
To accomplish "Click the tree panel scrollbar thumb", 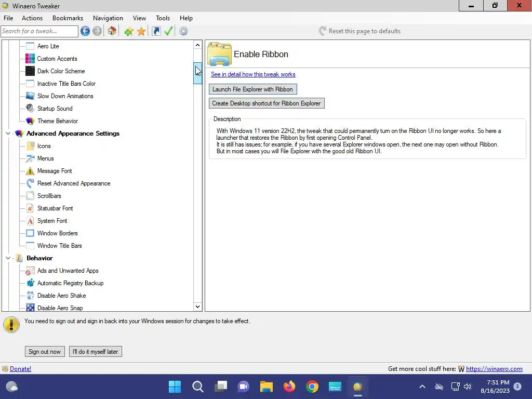I will [198, 73].
